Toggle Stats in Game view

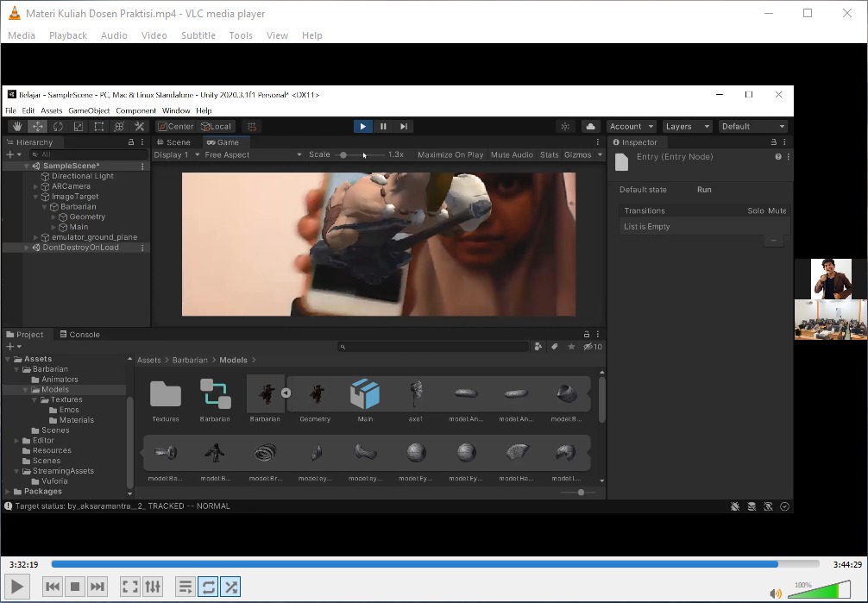[x=549, y=154]
